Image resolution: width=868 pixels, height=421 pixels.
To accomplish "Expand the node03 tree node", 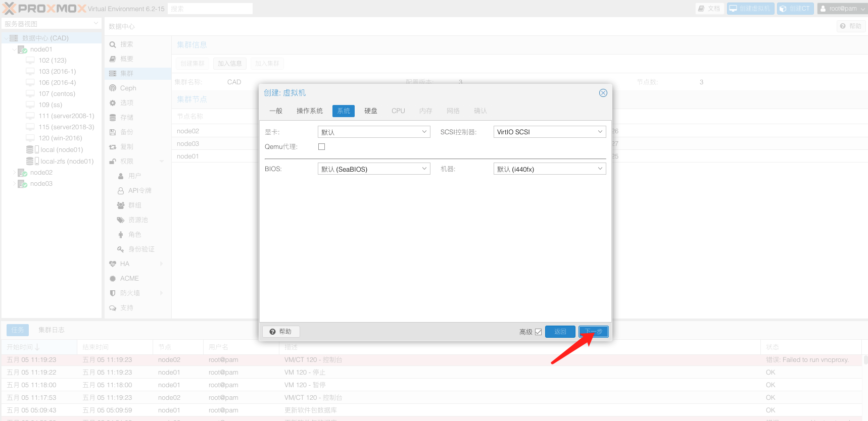I will (x=14, y=184).
